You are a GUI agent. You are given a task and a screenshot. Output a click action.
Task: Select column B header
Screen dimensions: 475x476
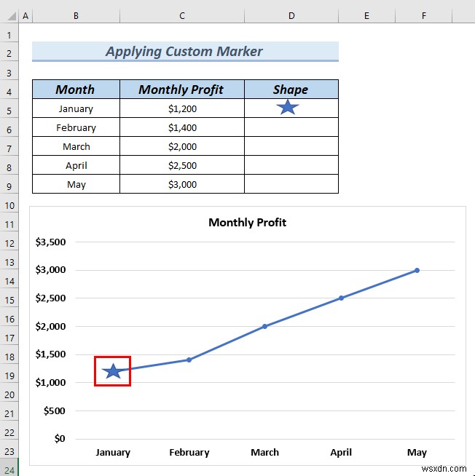coord(76,16)
